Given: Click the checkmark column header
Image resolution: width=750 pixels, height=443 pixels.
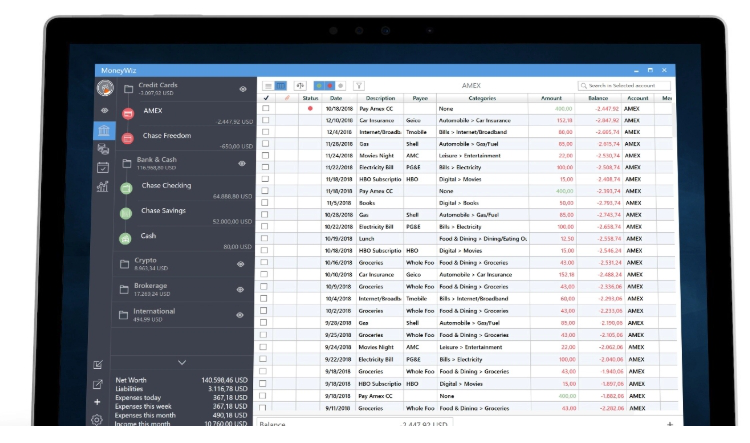Looking at the screenshot, I should pos(266,98).
